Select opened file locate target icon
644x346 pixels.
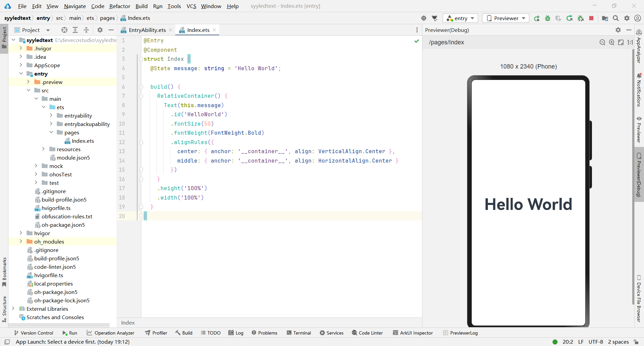click(x=64, y=30)
